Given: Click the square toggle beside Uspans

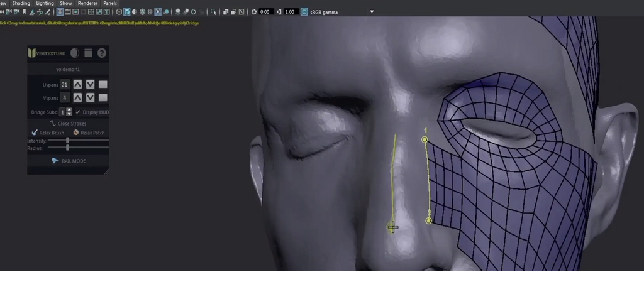Looking at the screenshot, I should (103, 84).
